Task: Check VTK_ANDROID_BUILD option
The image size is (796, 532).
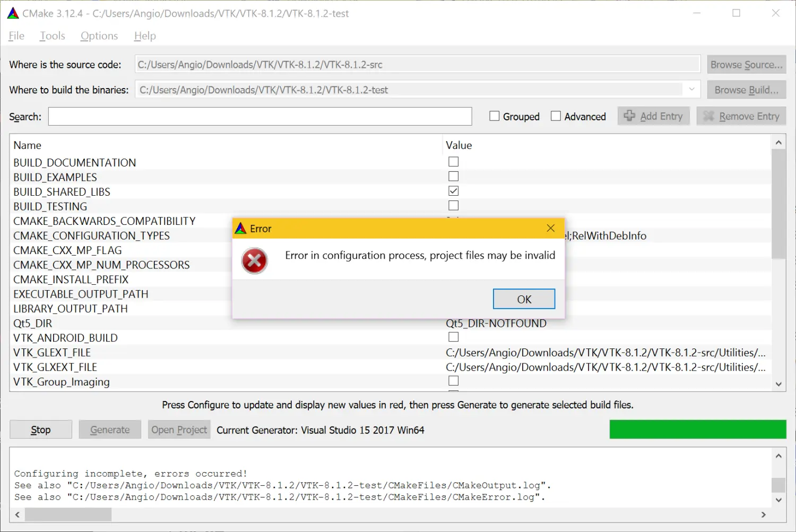Action: tap(453, 337)
